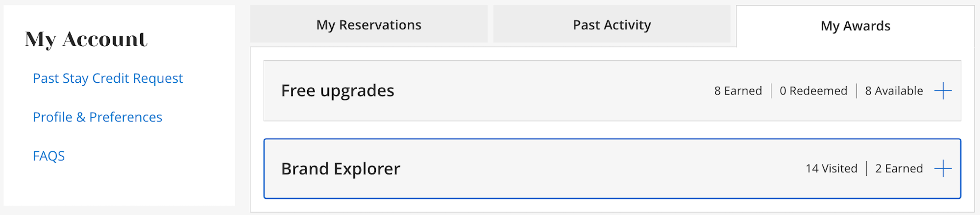Viewport: 980px width, 215px height.
Task: Open the FAQS link
Action: click(49, 156)
